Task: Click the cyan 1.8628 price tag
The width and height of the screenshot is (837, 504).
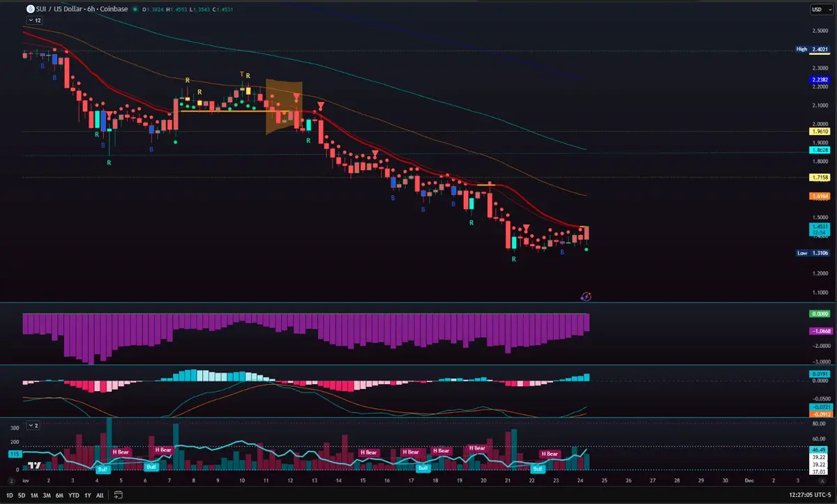Action: point(820,150)
